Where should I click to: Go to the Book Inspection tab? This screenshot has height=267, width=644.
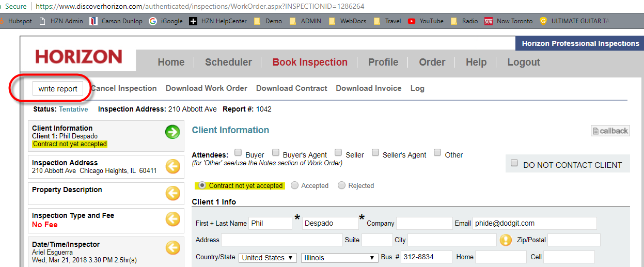[310, 62]
